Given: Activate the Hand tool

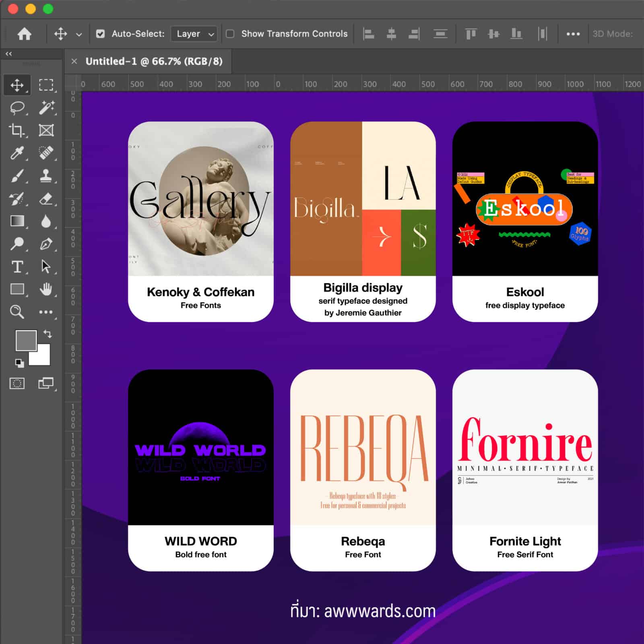Looking at the screenshot, I should 46,289.
